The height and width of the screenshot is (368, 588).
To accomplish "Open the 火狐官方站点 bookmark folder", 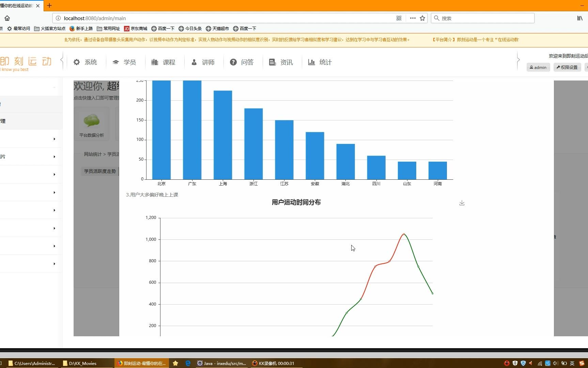I will click(x=50, y=29).
